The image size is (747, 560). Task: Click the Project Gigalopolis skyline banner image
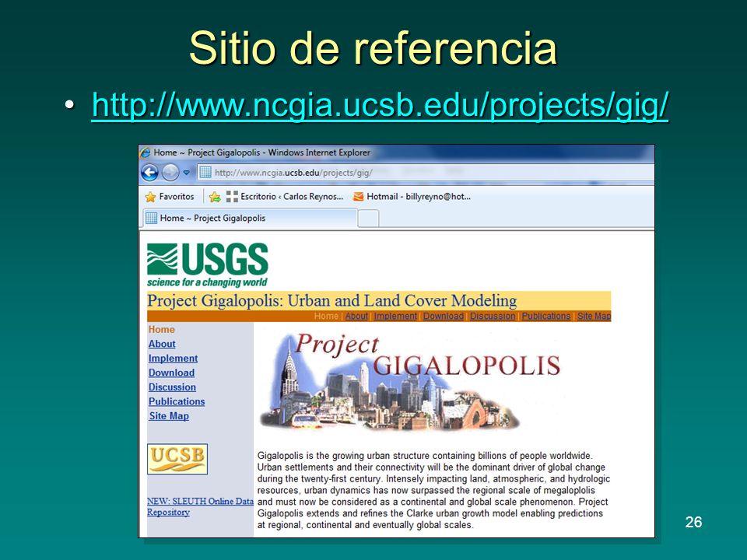pos(411,381)
